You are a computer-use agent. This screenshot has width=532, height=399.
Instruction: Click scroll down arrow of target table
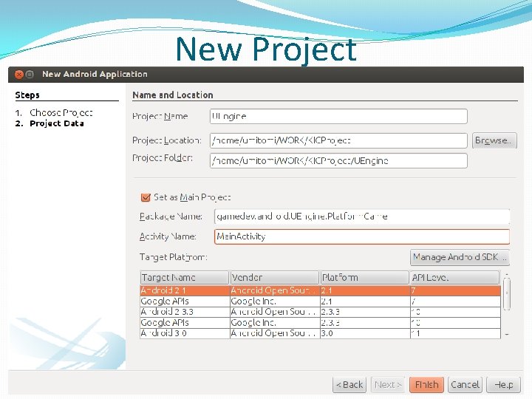point(507,335)
